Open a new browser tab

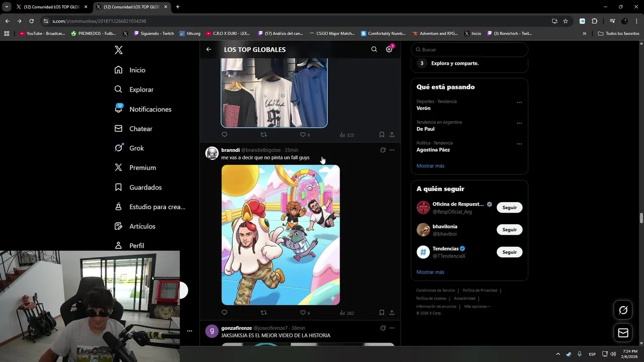coord(178,7)
